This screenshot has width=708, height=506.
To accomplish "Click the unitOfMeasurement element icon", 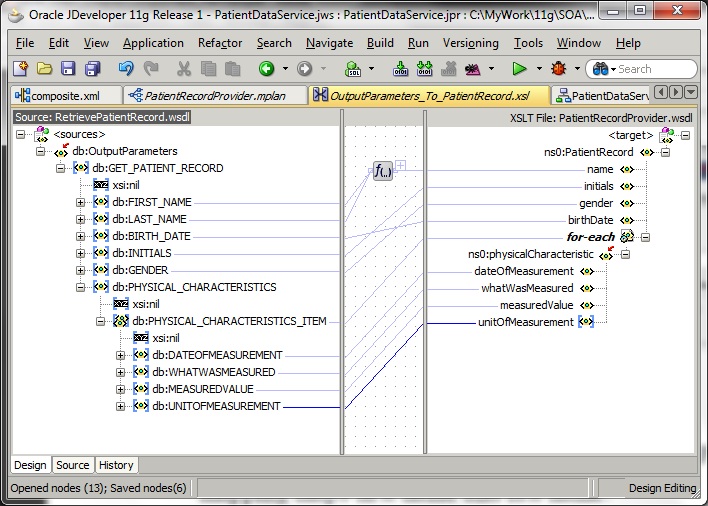I will pos(586,322).
